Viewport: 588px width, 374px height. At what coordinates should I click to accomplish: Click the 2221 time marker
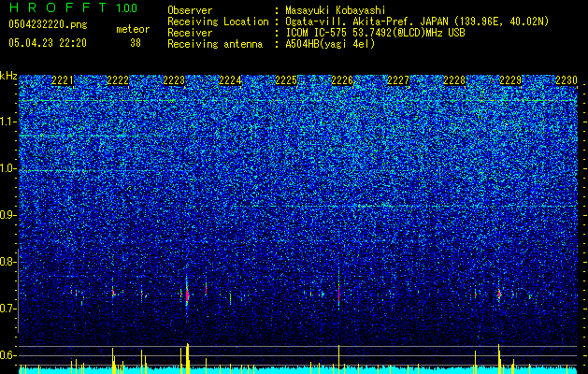63,80
